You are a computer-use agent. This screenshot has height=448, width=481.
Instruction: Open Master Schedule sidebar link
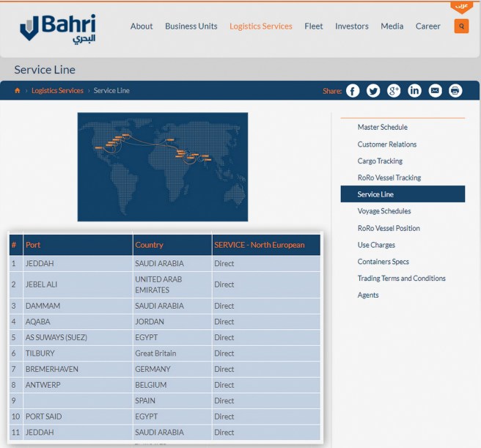[382, 128]
